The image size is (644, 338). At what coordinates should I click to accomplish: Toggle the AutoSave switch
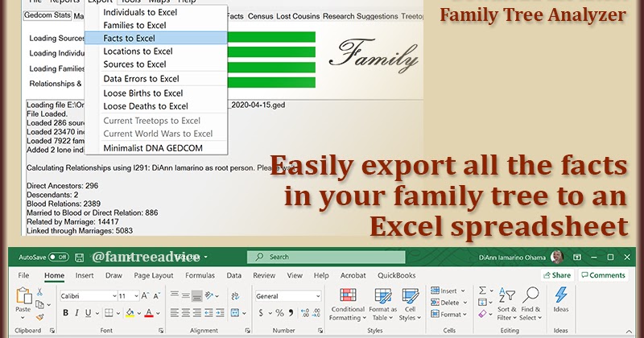tap(58, 257)
